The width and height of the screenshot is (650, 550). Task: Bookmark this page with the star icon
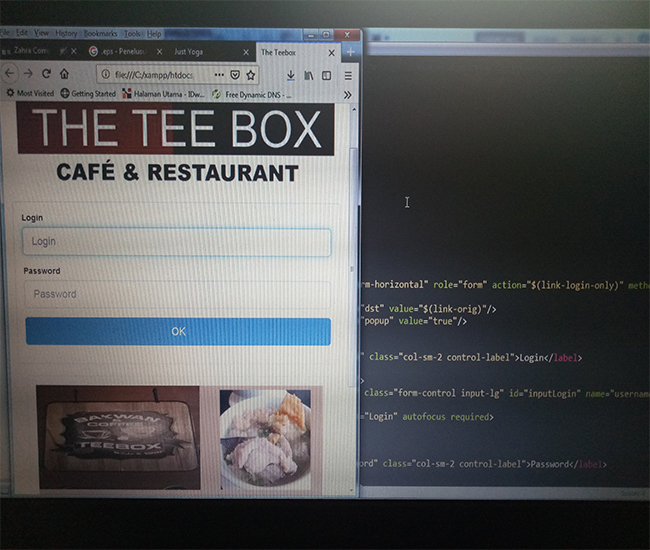click(251, 75)
